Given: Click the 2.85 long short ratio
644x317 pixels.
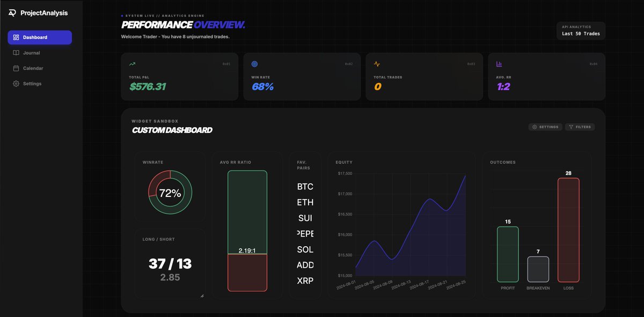Looking at the screenshot, I should (170, 277).
